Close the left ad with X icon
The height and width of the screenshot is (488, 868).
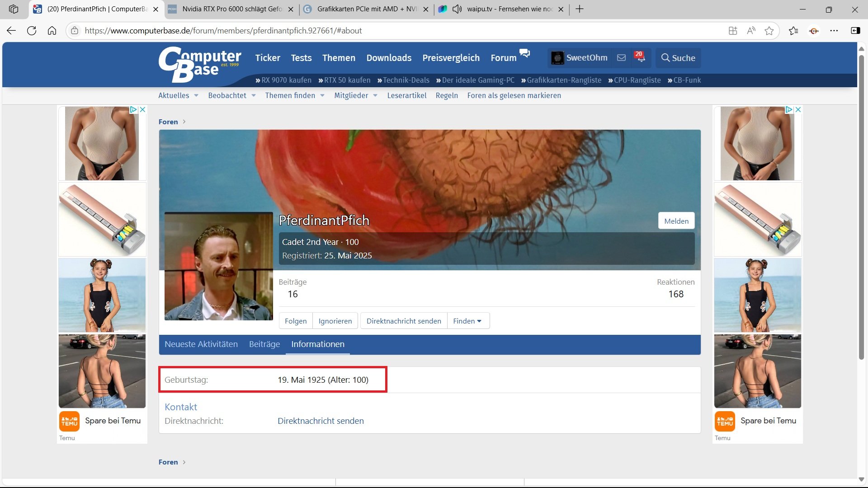tap(142, 110)
